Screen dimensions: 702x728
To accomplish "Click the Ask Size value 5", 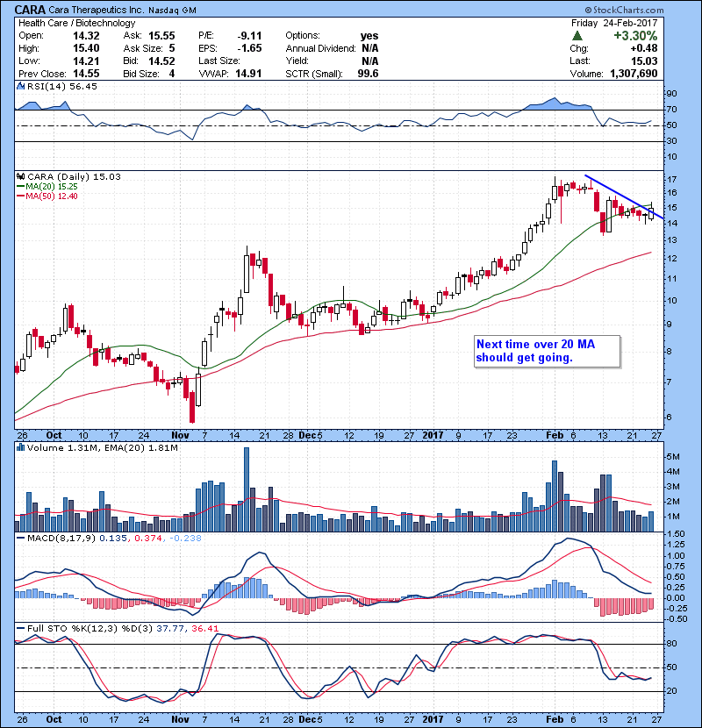I will (172, 48).
